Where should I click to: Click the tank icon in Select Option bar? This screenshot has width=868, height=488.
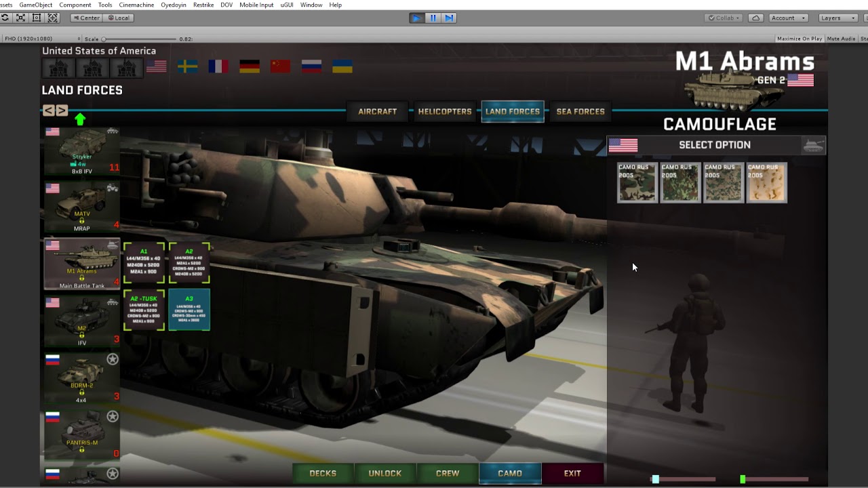tap(813, 145)
